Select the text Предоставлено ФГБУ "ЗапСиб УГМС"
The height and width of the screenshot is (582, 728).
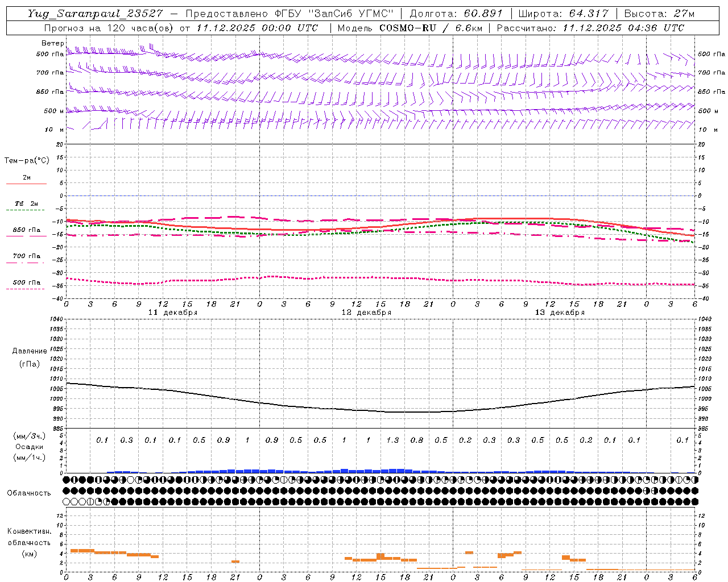(x=289, y=14)
